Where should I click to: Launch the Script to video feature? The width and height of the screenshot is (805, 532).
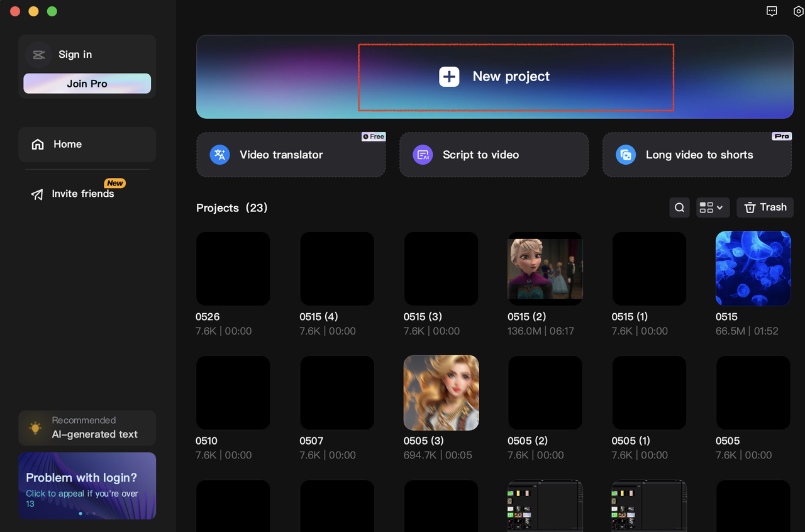(493, 154)
